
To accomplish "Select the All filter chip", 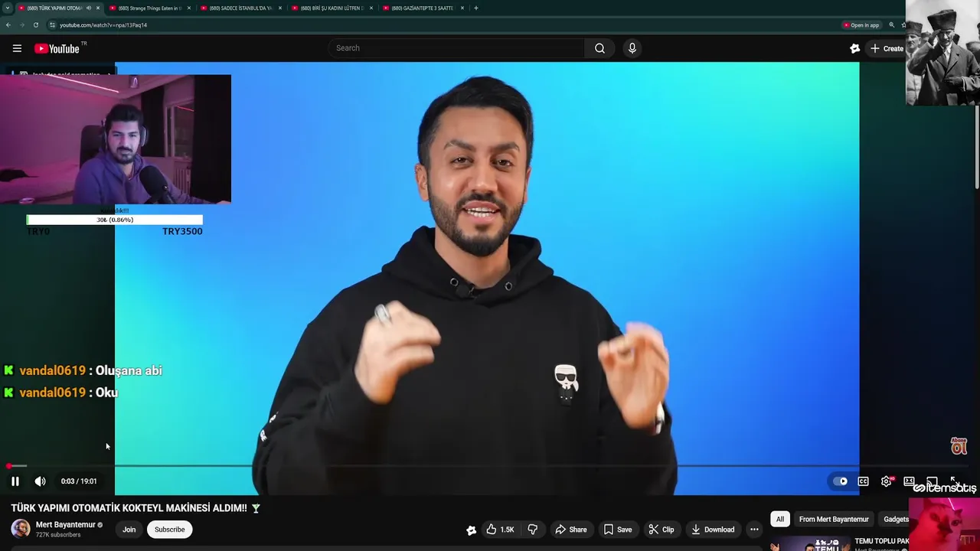I will [x=780, y=519].
